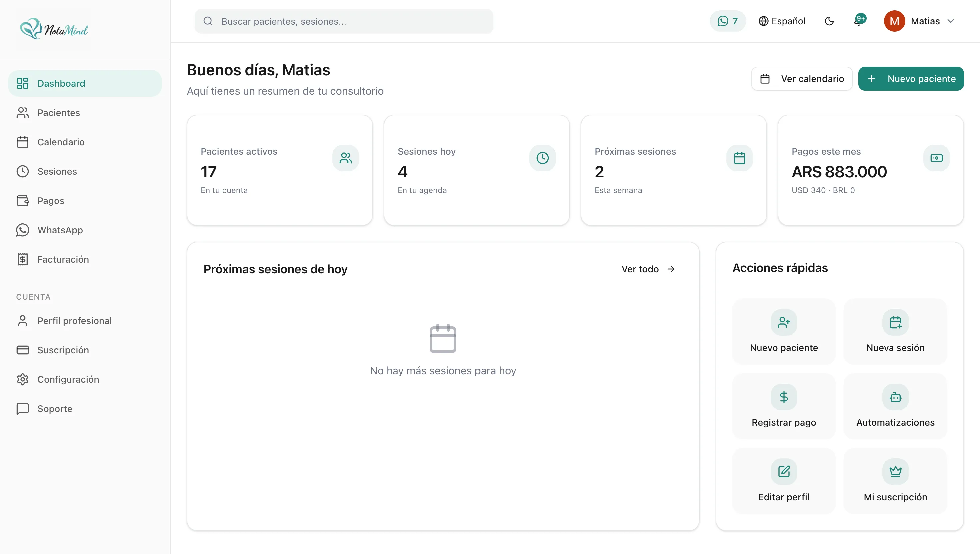Select the Editar perfil quick action
Viewport: 980px width, 554px height.
point(784,481)
